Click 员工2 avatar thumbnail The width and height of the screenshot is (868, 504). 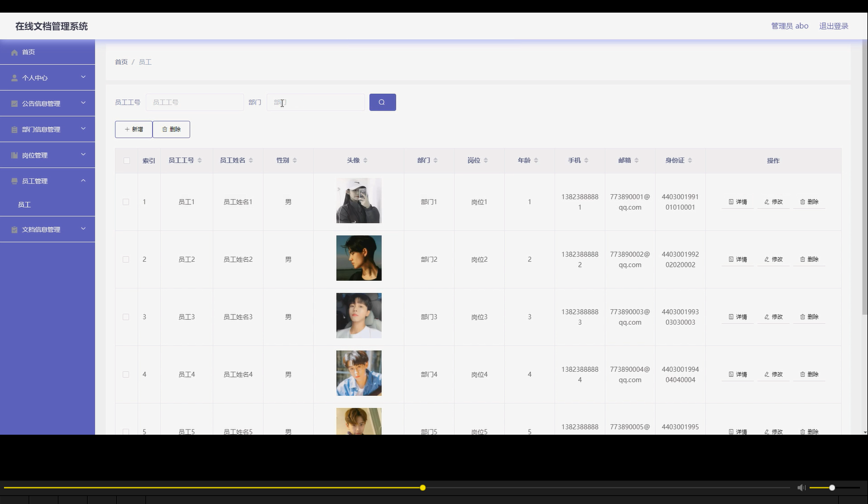coord(359,258)
